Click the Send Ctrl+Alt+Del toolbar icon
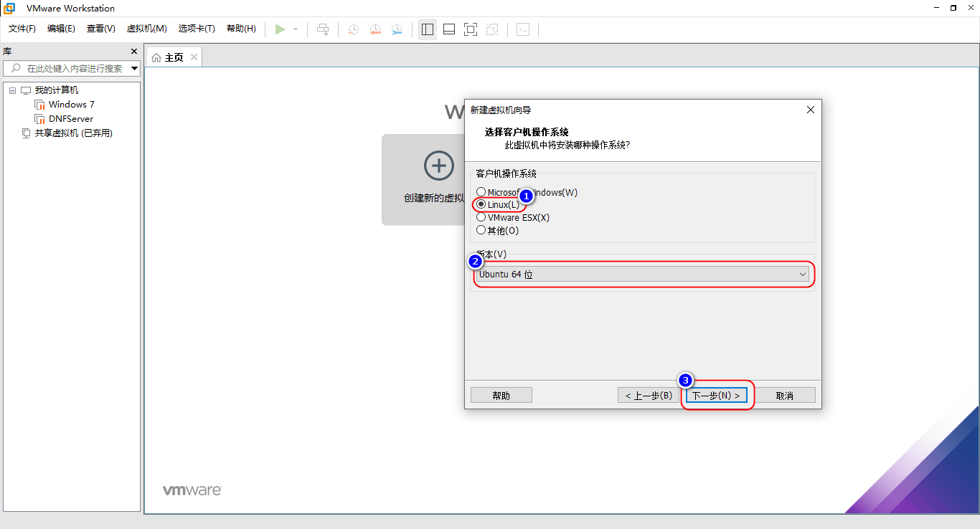This screenshot has height=529, width=980. [x=323, y=29]
